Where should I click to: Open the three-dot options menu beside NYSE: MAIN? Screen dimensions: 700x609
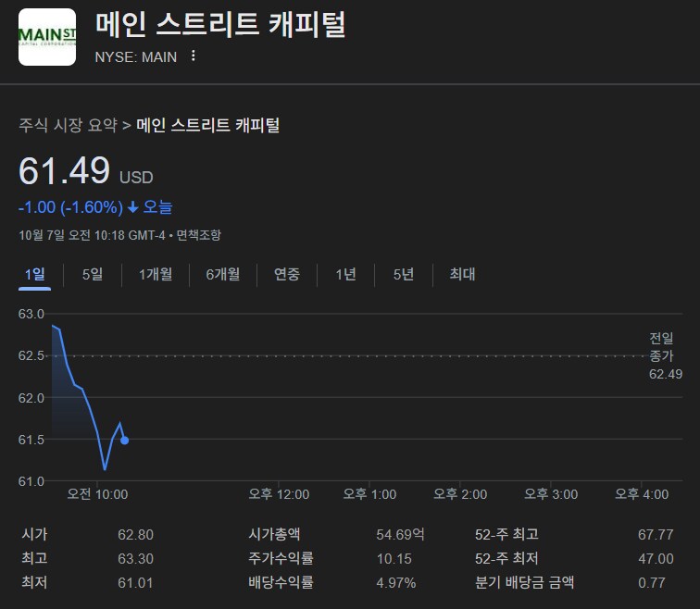[193, 56]
